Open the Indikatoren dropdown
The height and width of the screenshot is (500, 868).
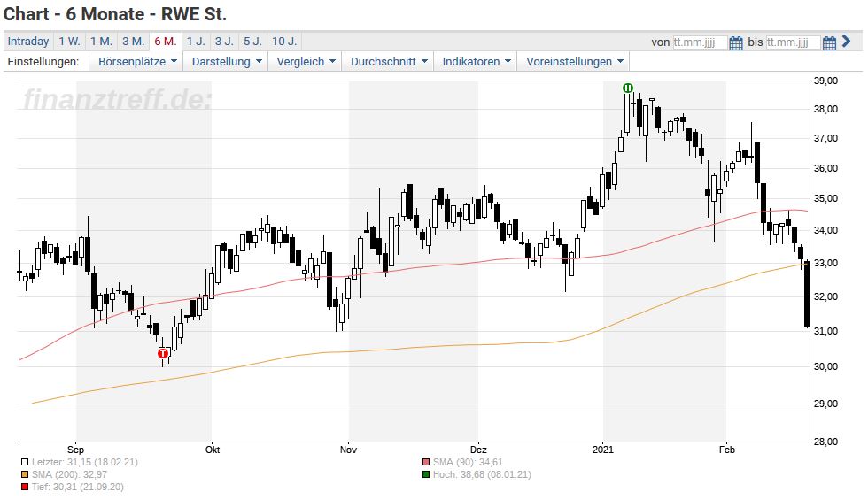(x=477, y=61)
